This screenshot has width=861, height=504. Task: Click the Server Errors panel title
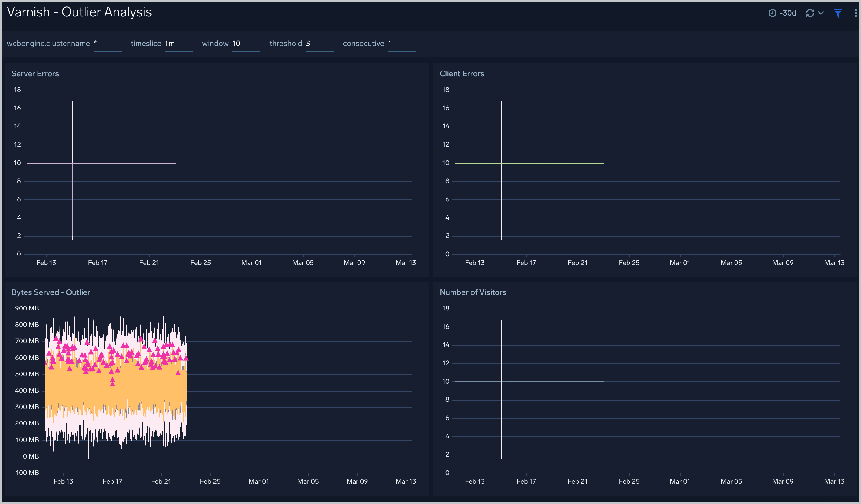[35, 73]
